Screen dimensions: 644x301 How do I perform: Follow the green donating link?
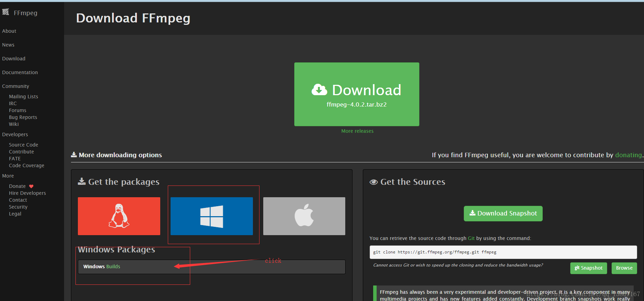click(x=628, y=155)
